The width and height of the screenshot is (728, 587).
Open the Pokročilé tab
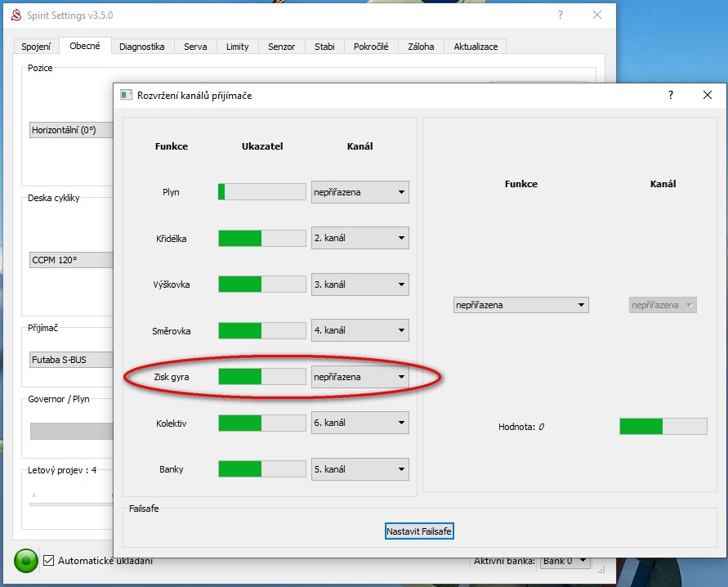pos(371,47)
